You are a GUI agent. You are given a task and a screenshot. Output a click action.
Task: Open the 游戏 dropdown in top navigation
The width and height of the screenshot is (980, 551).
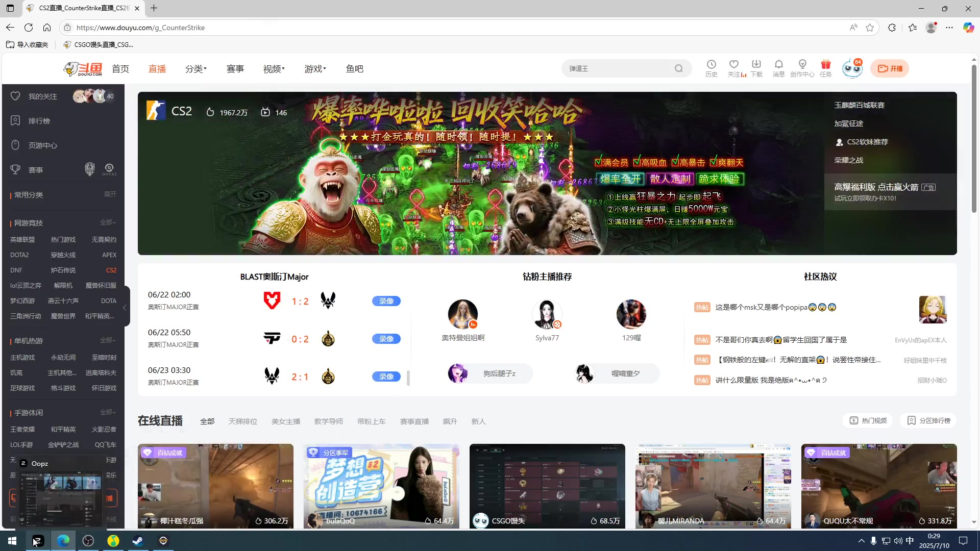[315, 69]
